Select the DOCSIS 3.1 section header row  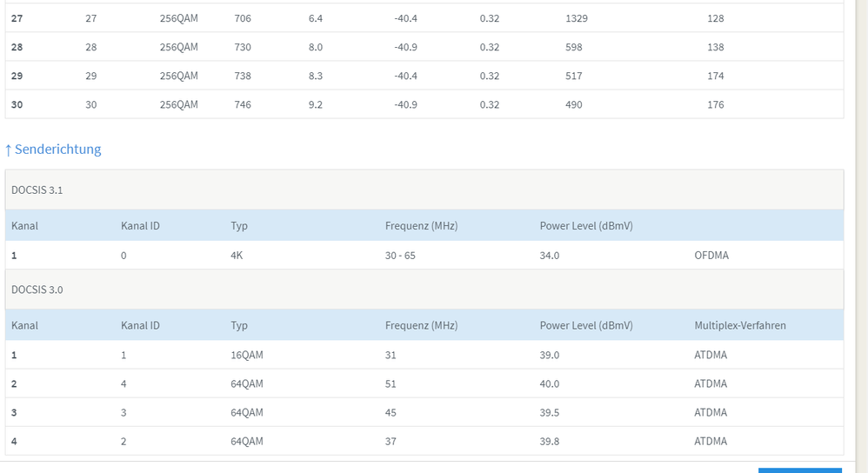click(424, 190)
